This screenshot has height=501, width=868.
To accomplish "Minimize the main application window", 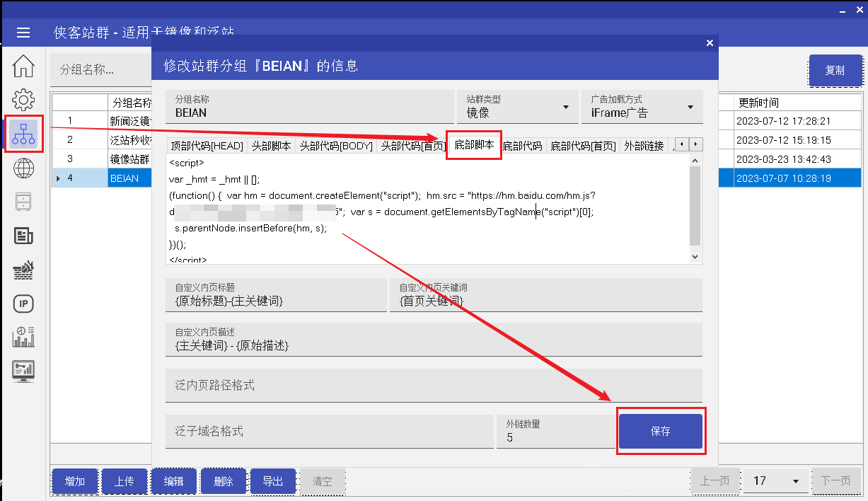I will [842, 10].
